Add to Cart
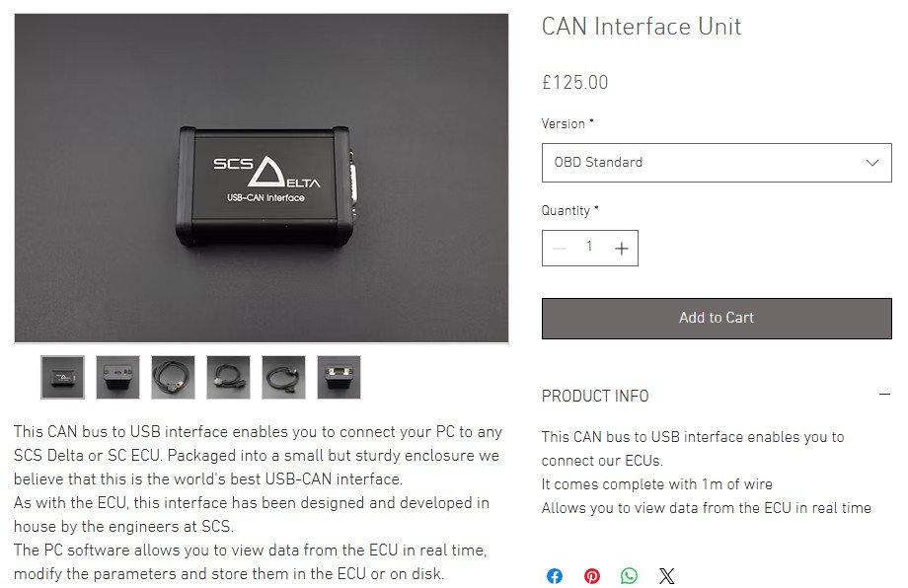This screenshot has height=588, width=908. [x=717, y=319]
